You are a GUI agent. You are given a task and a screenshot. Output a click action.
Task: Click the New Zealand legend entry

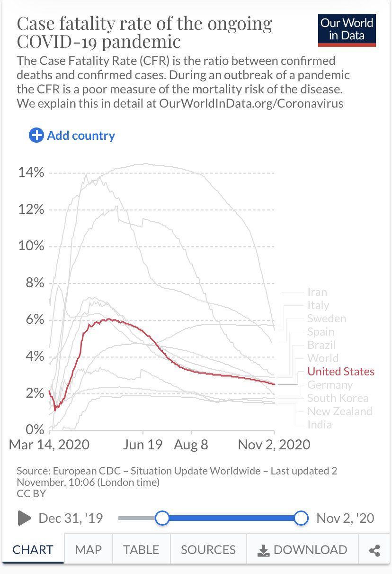click(x=340, y=411)
